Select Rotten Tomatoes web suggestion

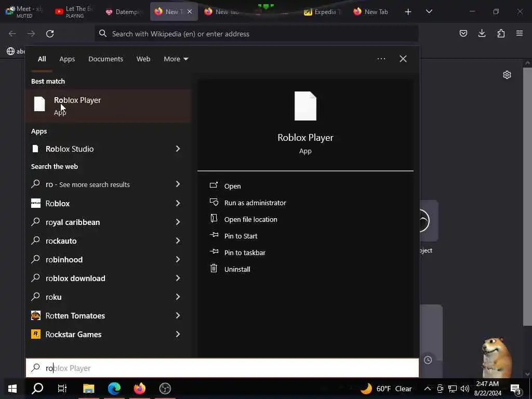(75, 315)
